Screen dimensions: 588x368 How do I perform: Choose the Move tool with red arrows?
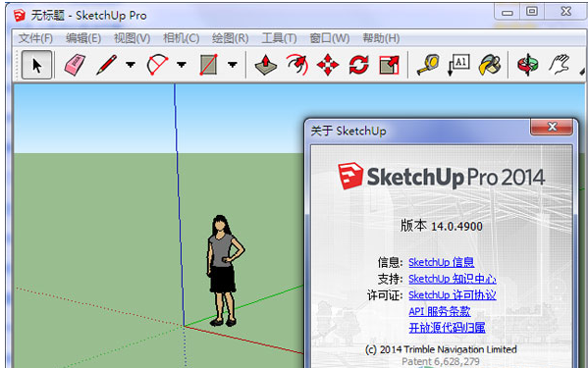coord(328,65)
